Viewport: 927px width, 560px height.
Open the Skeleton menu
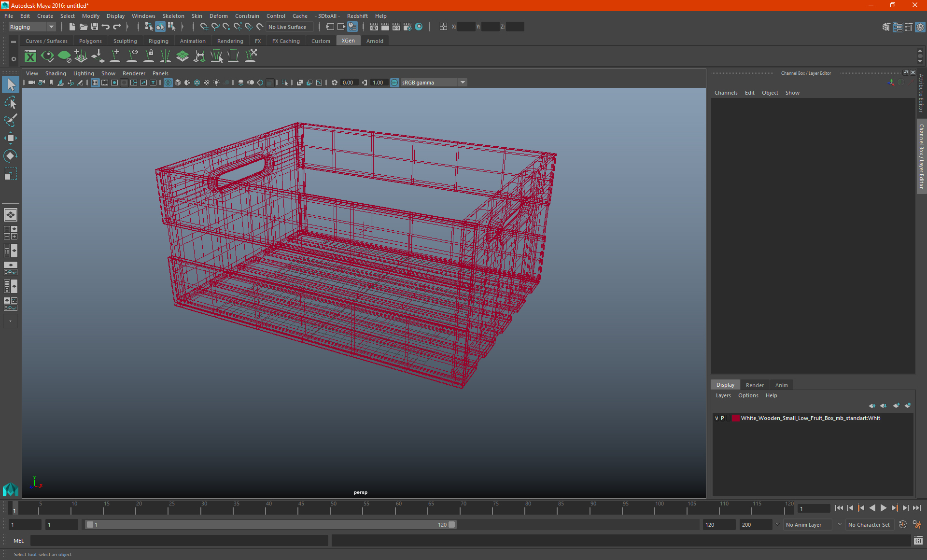click(173, 16)
